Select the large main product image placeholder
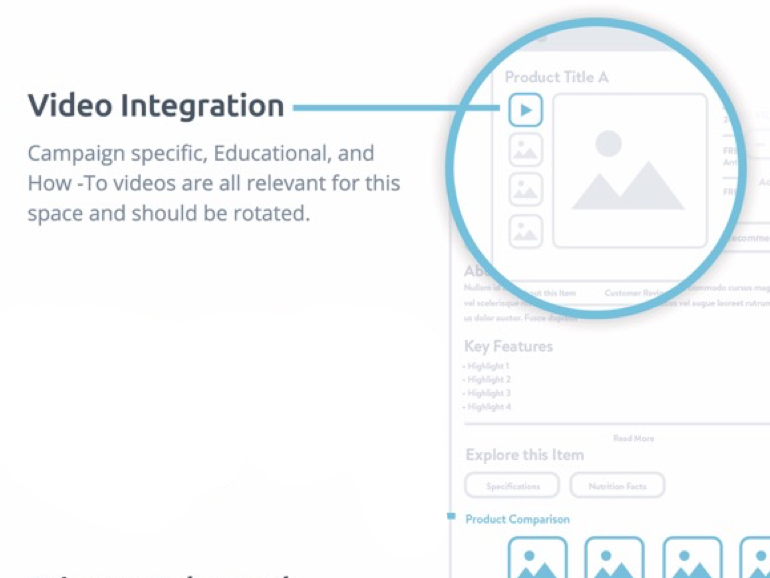This screenshot has width=770, height=578. [x=630, y=170]
